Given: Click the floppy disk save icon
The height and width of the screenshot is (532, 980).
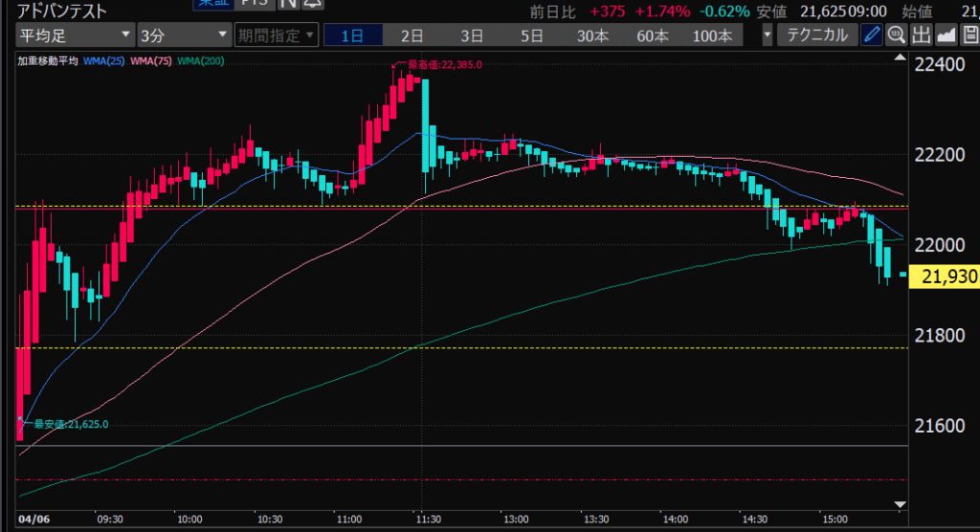Looking at the screenshot, I should coord(969,36).
